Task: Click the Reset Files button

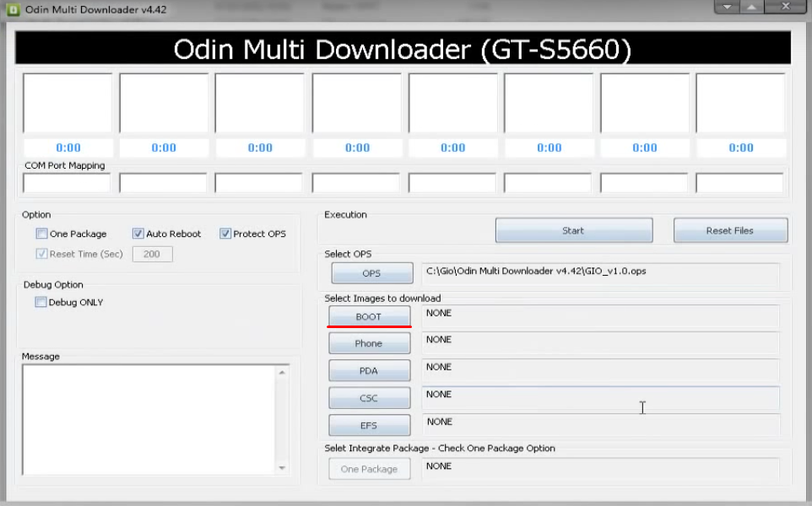Action: tap(729, 230)
